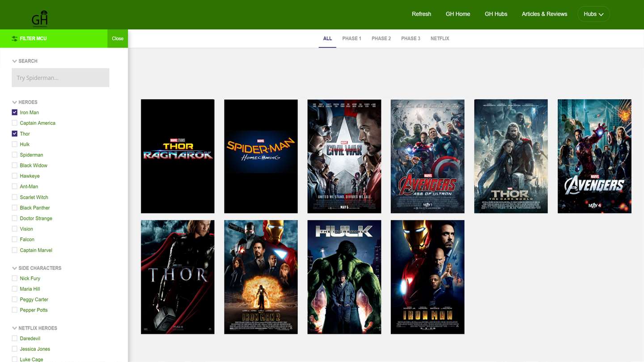Select The Incredible Hulk poster
Screen dimensions: 644x362
click(344, 277)
